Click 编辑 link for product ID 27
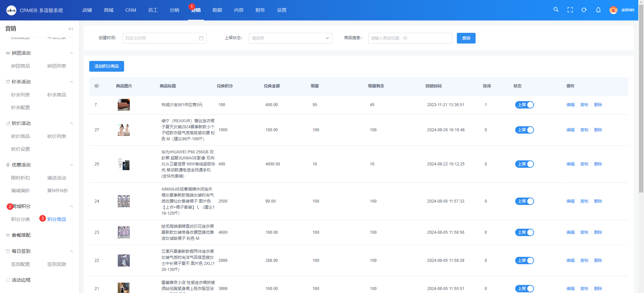644x293 pixels. (570, 130)
